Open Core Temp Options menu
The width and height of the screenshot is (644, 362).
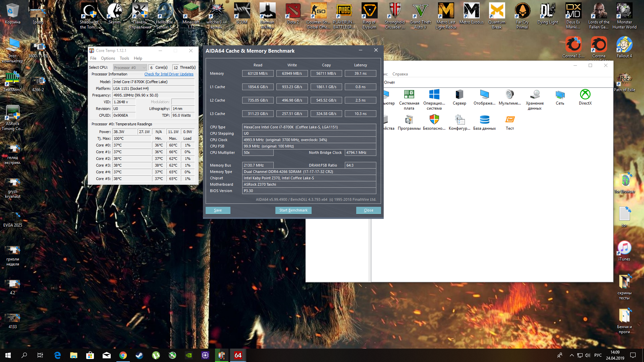point(108,58)
